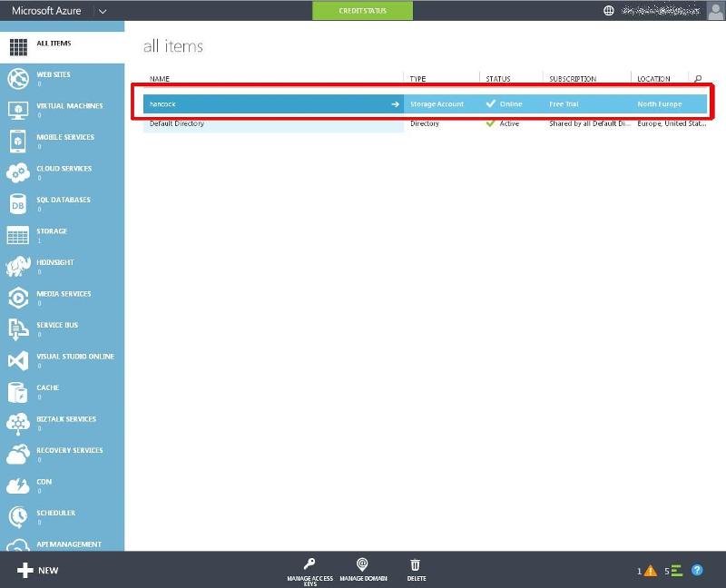Open the SQL Databases menu label
Viewport: 726px width, 588px height.
point(64,200)
